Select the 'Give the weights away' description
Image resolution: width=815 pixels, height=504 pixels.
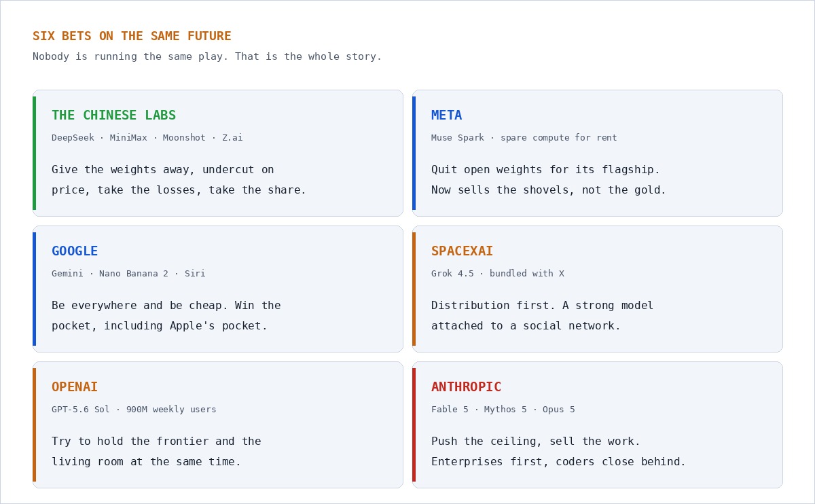tap(179, 180)
